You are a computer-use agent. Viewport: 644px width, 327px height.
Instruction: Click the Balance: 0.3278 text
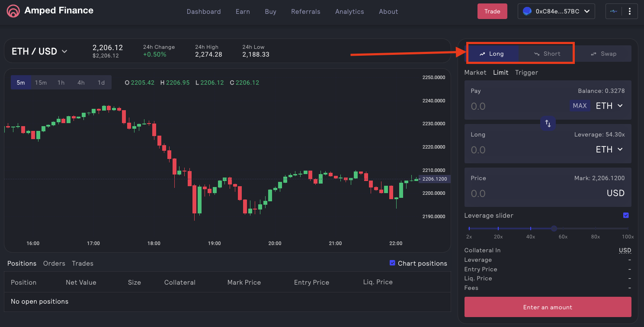601,91
